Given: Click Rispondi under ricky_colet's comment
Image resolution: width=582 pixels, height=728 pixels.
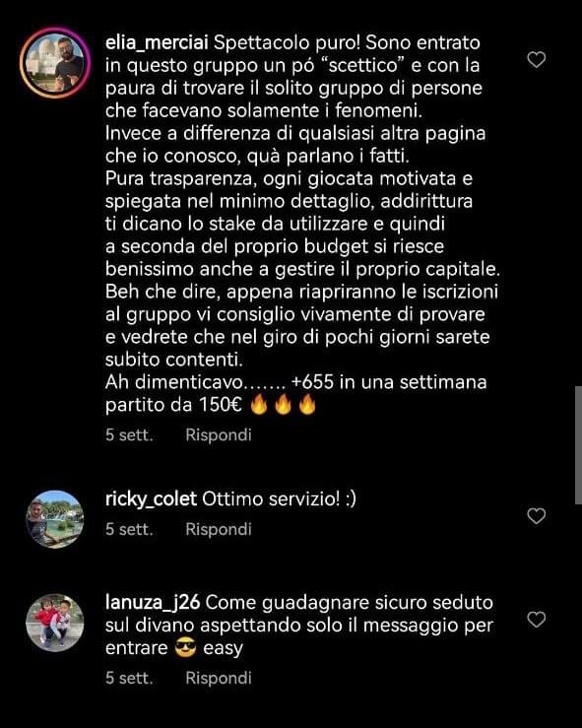Looking at the screenshot, I should (x=219, y=529).
